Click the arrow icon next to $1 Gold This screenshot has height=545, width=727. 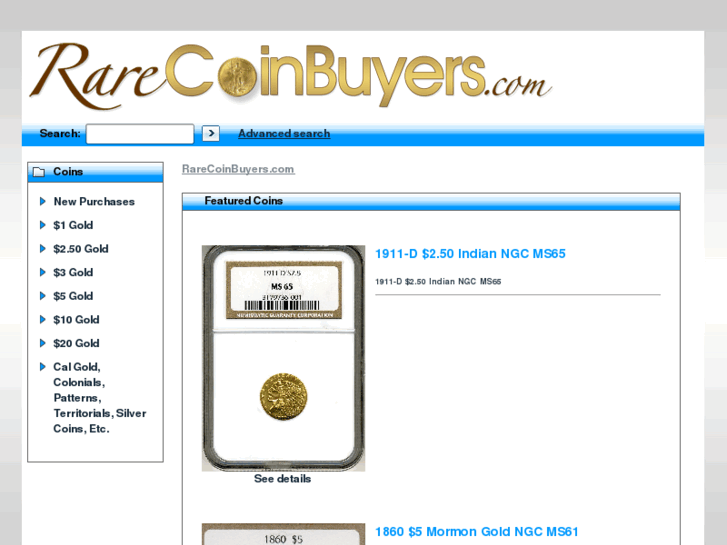pyautogui.click(x=43, y=225)
